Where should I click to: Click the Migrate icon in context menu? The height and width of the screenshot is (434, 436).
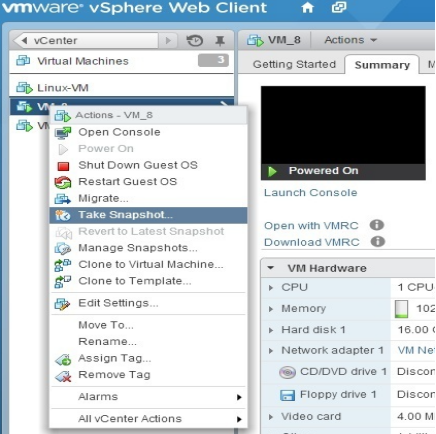[x=63, y=199]
